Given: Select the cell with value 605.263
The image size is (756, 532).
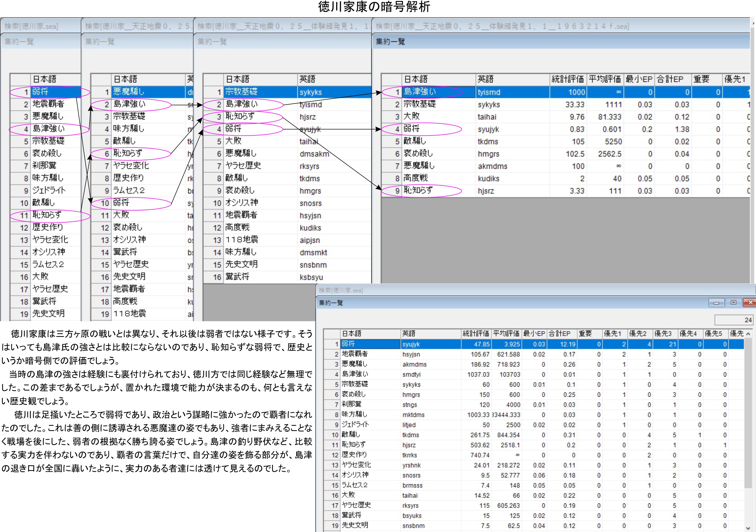Looking at the screenshot, I should (507, 505).
